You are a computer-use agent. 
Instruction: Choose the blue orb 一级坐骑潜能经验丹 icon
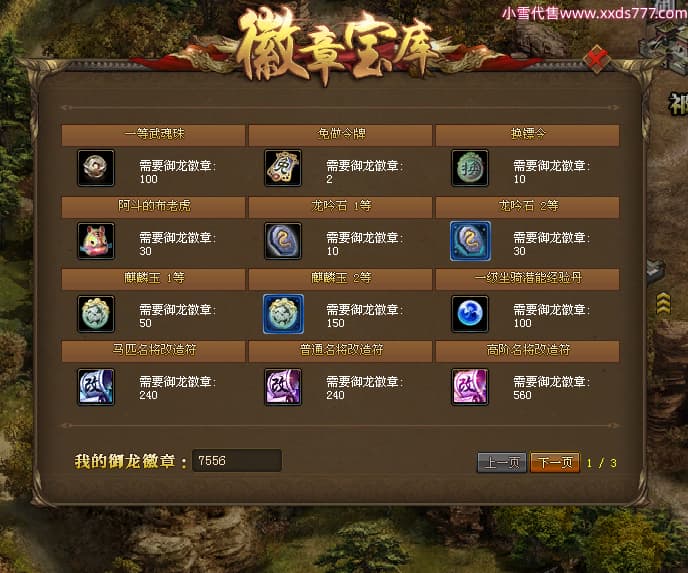point(470,314)
